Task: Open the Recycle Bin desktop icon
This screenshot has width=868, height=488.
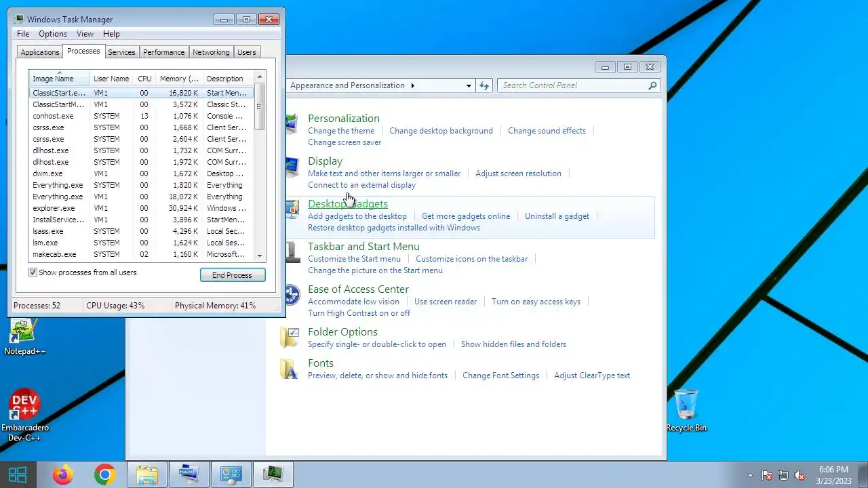Action: click(x=686, y=411)
